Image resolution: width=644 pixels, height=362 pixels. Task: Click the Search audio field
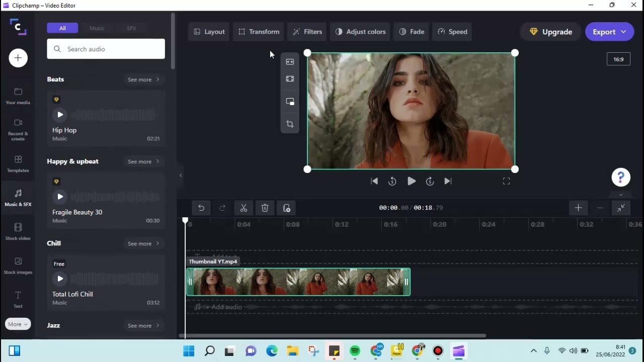tap(106, 49)
